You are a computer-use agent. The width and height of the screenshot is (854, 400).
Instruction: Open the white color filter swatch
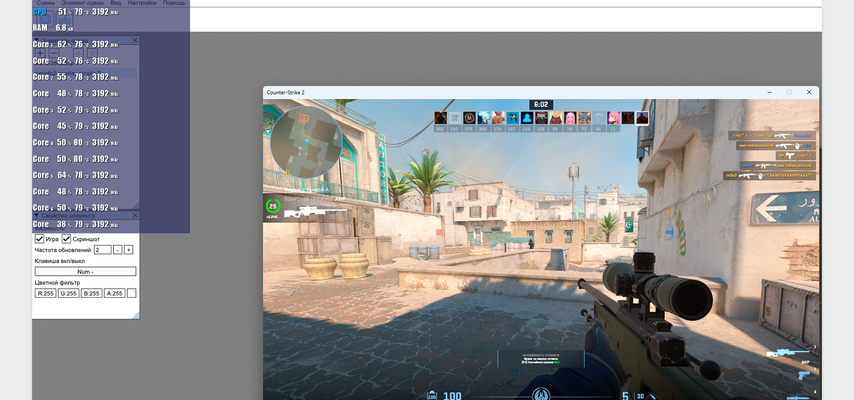[131, 293]
